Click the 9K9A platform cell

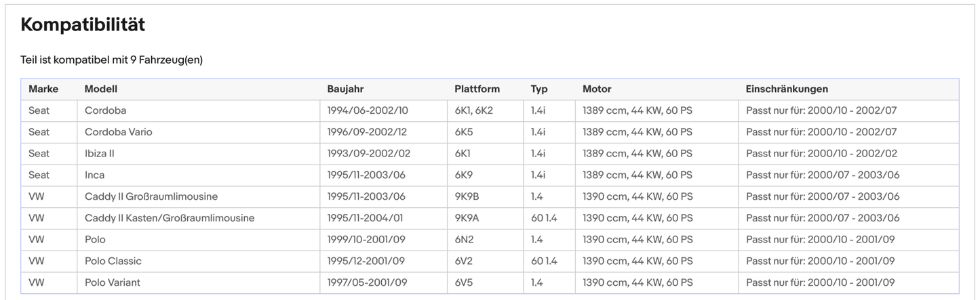coord(467,218)
